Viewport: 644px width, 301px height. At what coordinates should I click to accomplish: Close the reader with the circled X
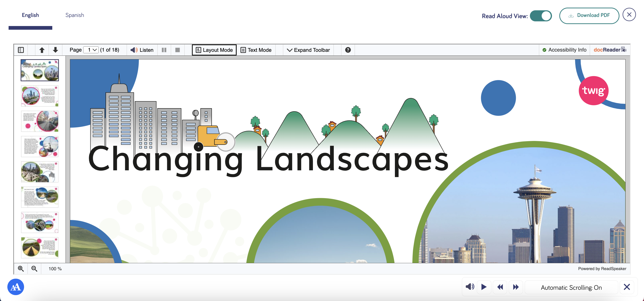[x=629, y=14]
